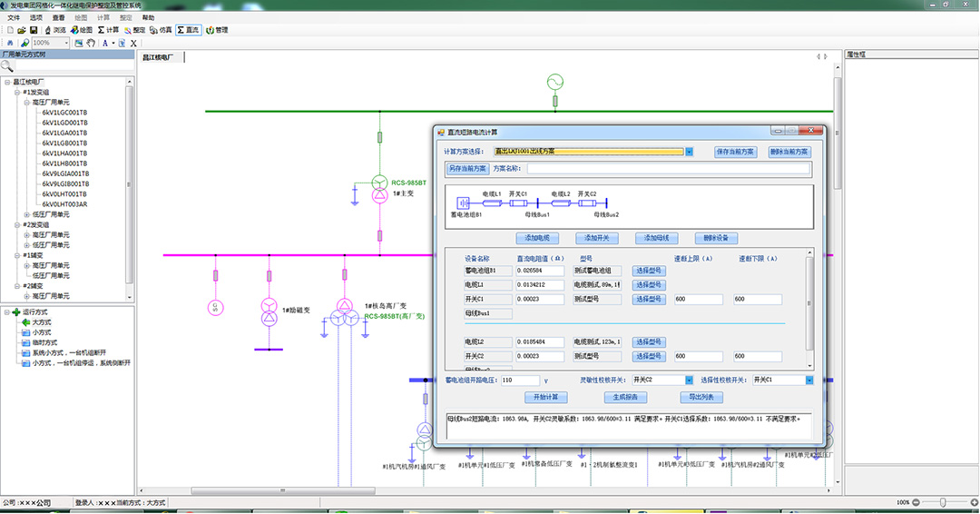Launch the 仿真 (Simulation) toolbar tool
Screen dimensions: 980x514
click(x=161, y=30)
